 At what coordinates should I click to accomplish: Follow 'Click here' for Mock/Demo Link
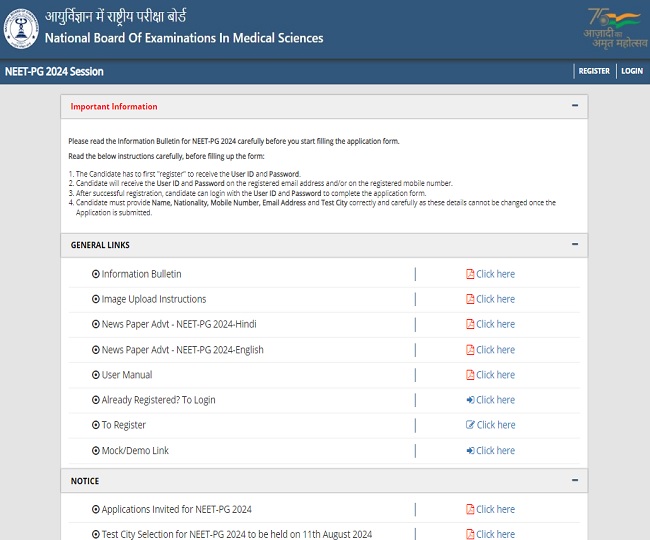495,450
